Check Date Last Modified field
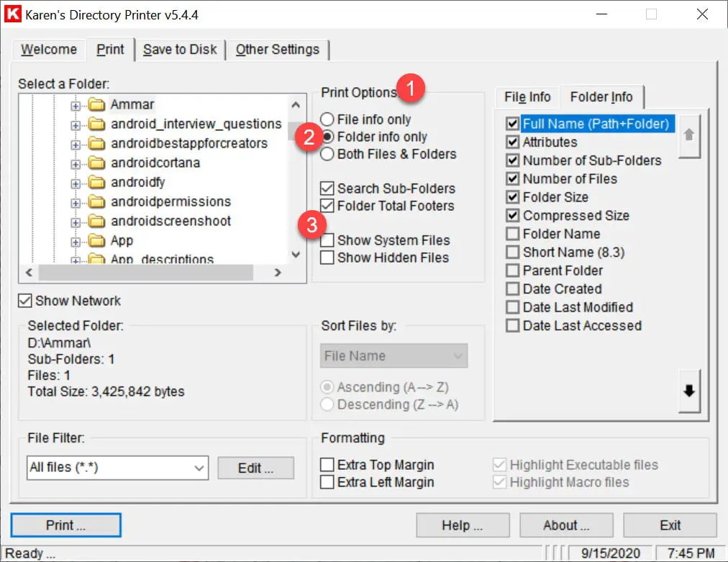This screenshot has height=562, width=728. click(513, 307)
